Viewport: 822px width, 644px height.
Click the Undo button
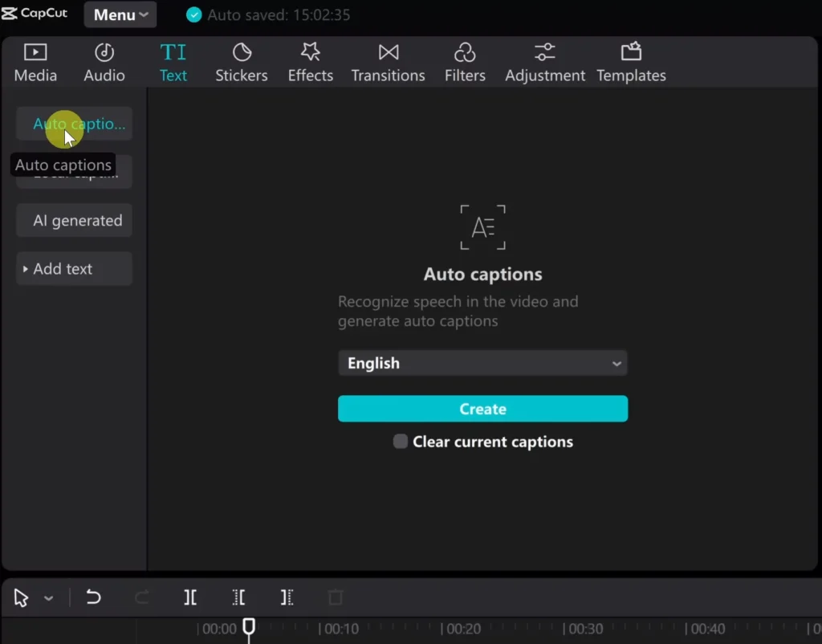[93, 597]
